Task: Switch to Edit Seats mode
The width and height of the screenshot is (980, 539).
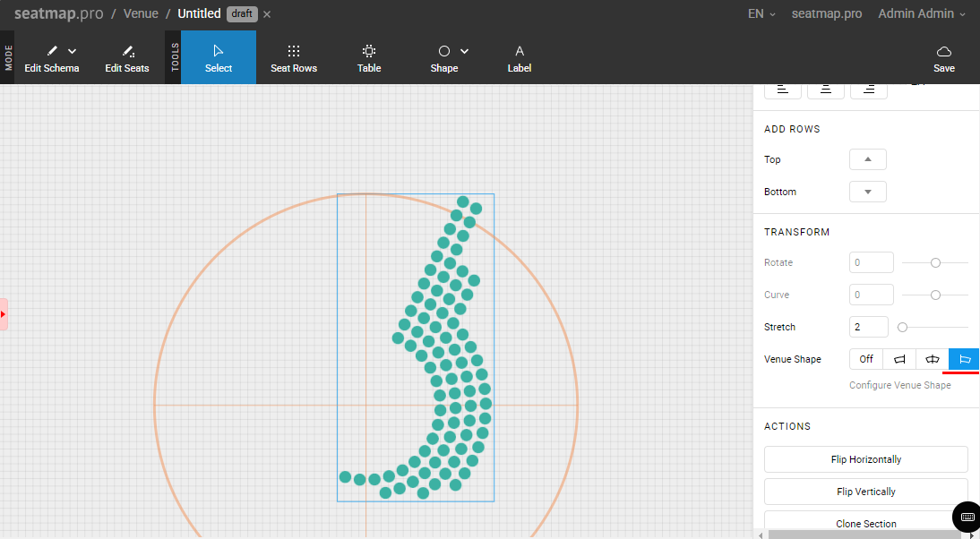Action: pyautogui.click(x=126, y=58)
